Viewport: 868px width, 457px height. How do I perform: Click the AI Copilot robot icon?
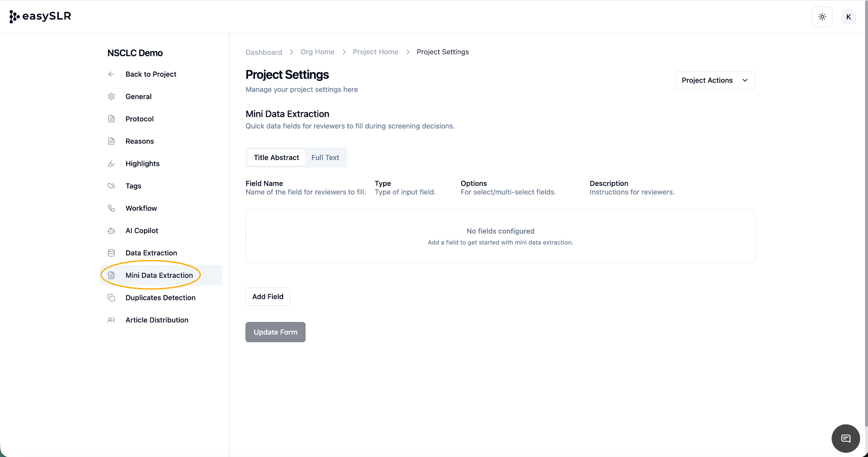coord(111,231)
